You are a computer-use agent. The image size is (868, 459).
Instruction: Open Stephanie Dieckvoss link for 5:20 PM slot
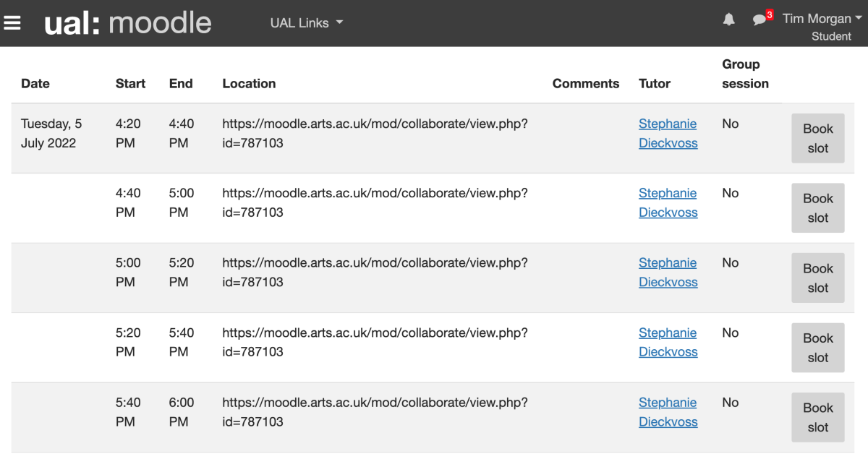coord(668,342)
